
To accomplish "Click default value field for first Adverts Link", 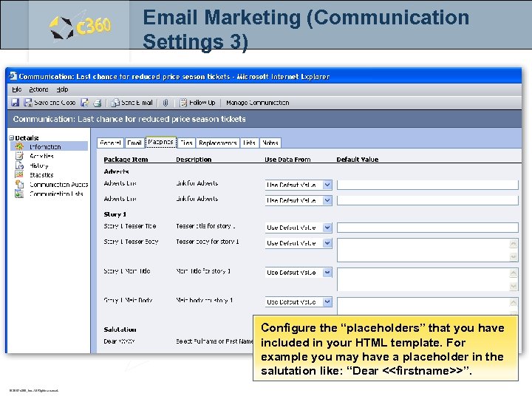I will (428, 185).
